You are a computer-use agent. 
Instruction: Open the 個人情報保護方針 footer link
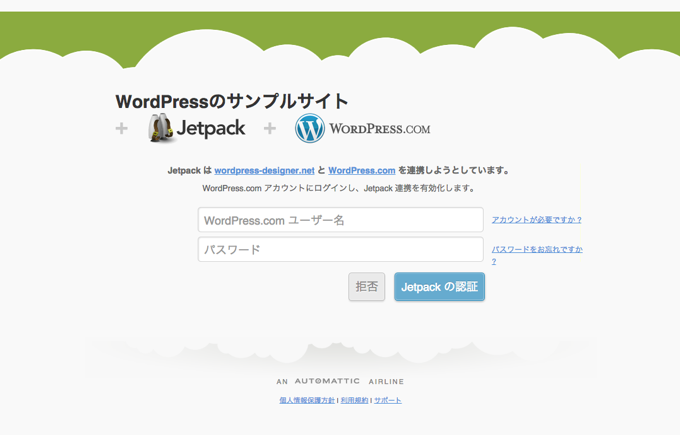tap(307, 400)
